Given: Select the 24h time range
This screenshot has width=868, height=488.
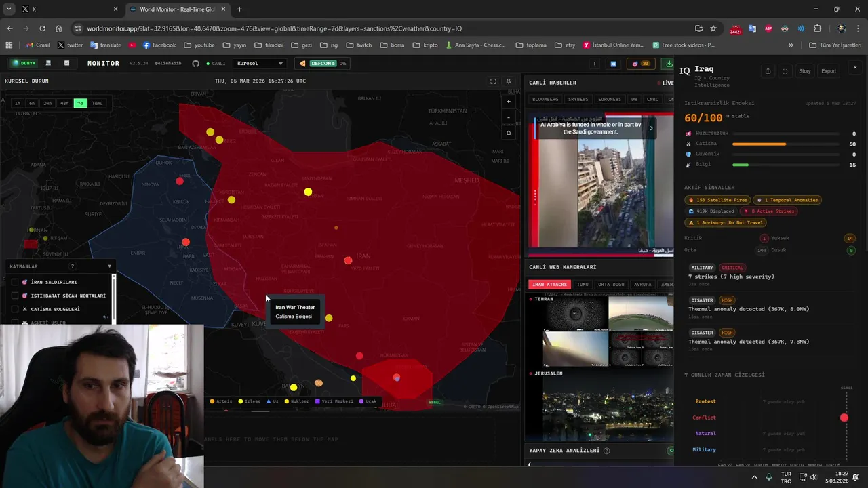Looking at the screenshot, I should click(47, 103).
